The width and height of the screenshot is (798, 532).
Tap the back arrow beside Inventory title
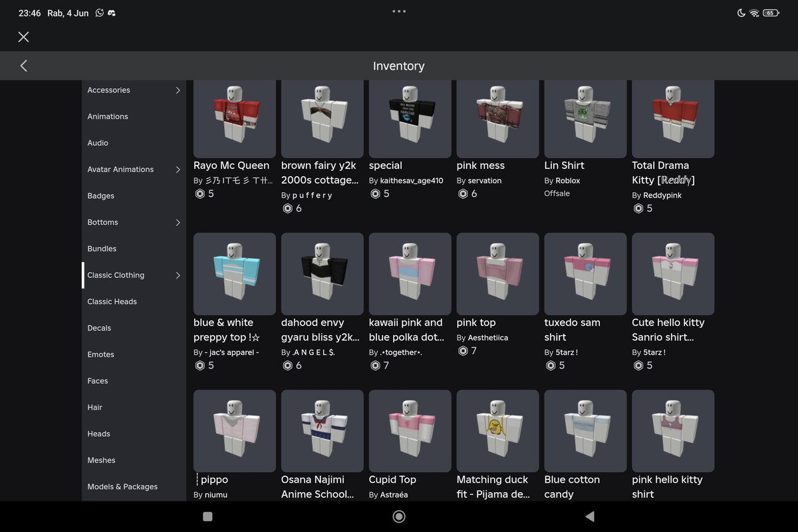pos(23,66)
